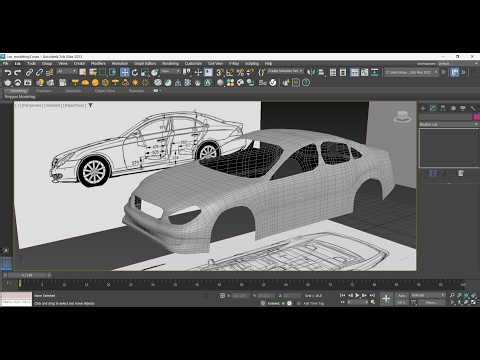Click the pink object color swatch
The image size is (480, 360).
[x=476, y=117]
